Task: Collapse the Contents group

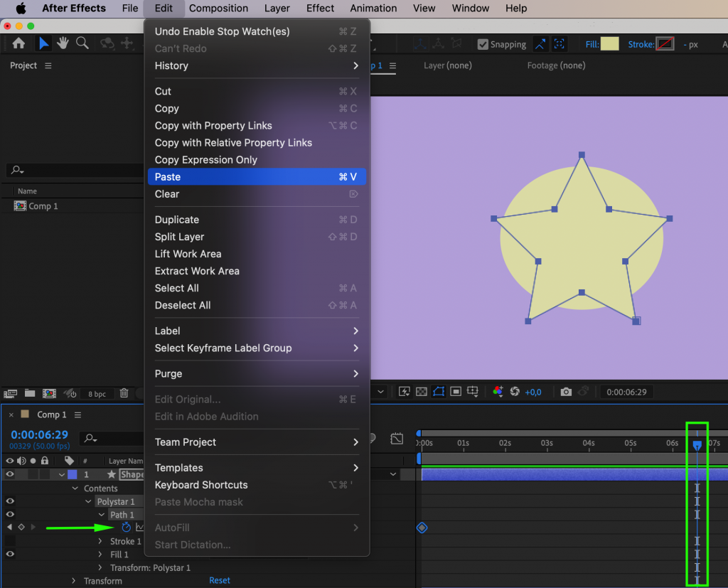Action: tap(75, 488)
